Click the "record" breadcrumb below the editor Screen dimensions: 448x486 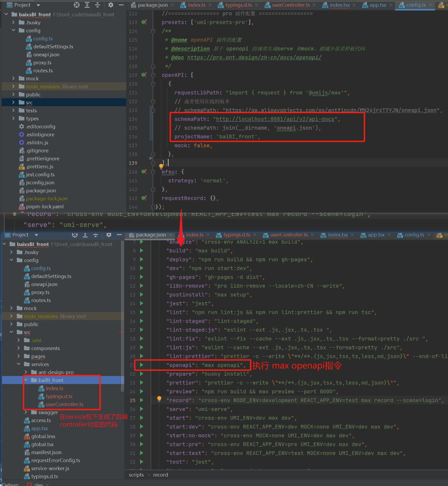pyautogui.click(x=161, y=475)
